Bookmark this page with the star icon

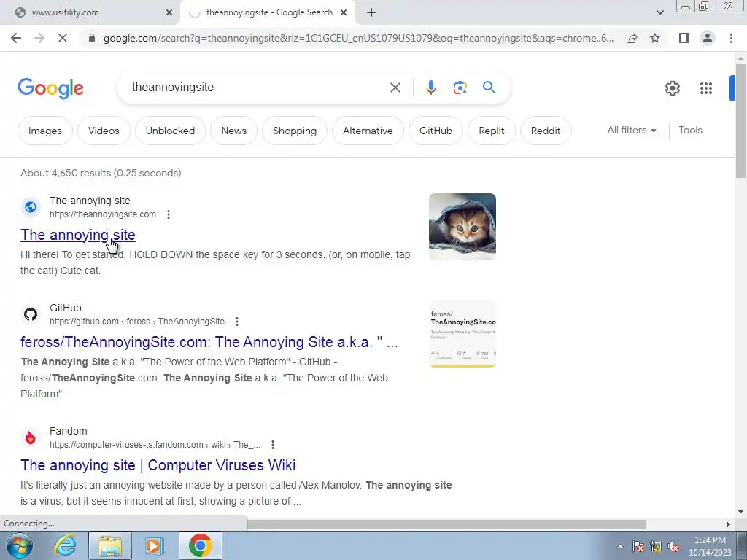click(x=655, y=38)
